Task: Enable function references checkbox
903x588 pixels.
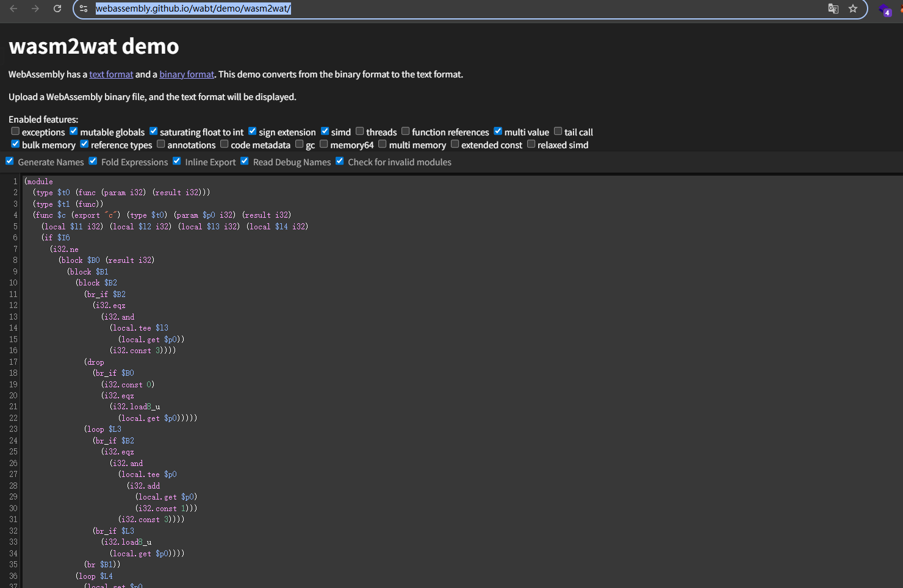Action: tap(405, 131)
